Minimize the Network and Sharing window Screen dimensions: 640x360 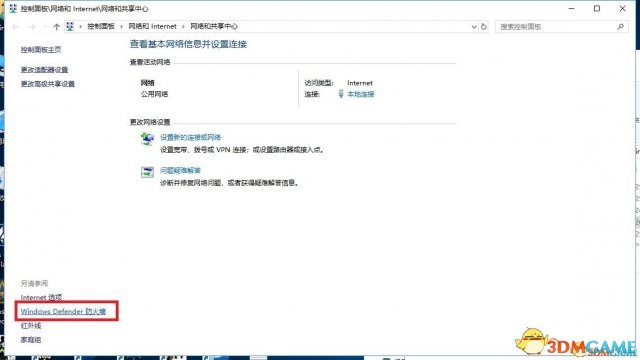[x=571, y=9]
